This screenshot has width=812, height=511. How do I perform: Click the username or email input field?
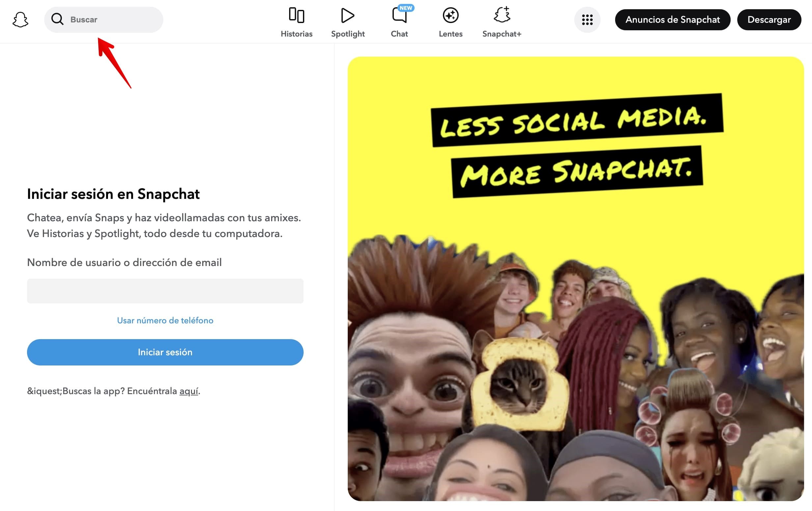click(165, 291)
